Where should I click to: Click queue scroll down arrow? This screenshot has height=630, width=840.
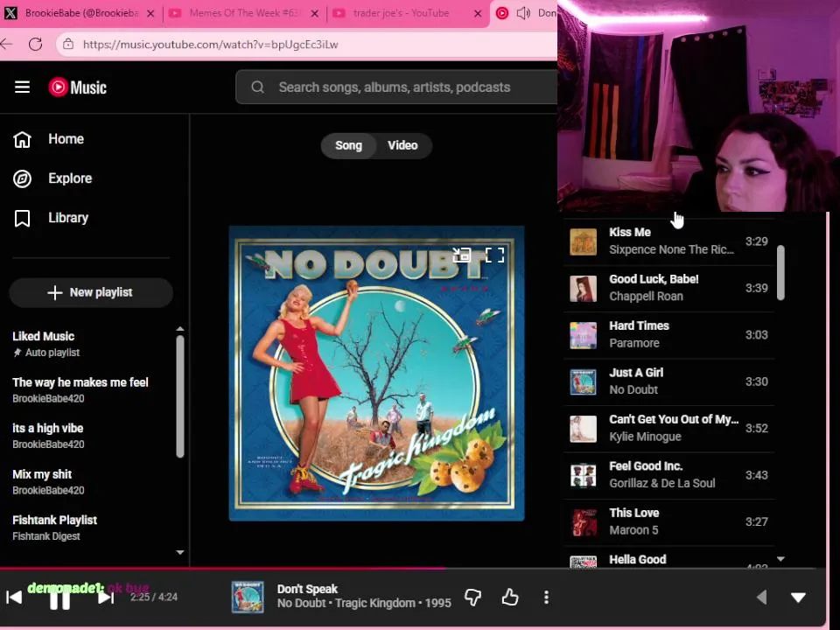(x=780, y=559)
